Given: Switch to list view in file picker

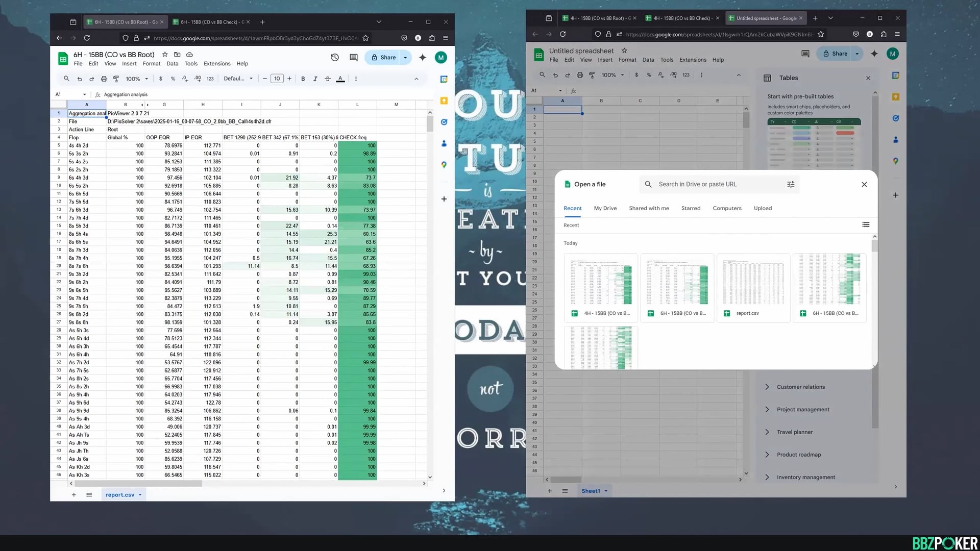Looking at the screenshot, I should 866,224.
